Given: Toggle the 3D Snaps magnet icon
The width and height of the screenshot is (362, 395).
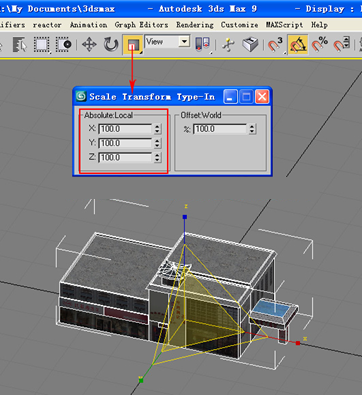Looking at the screenshot, I should point(275,44).
